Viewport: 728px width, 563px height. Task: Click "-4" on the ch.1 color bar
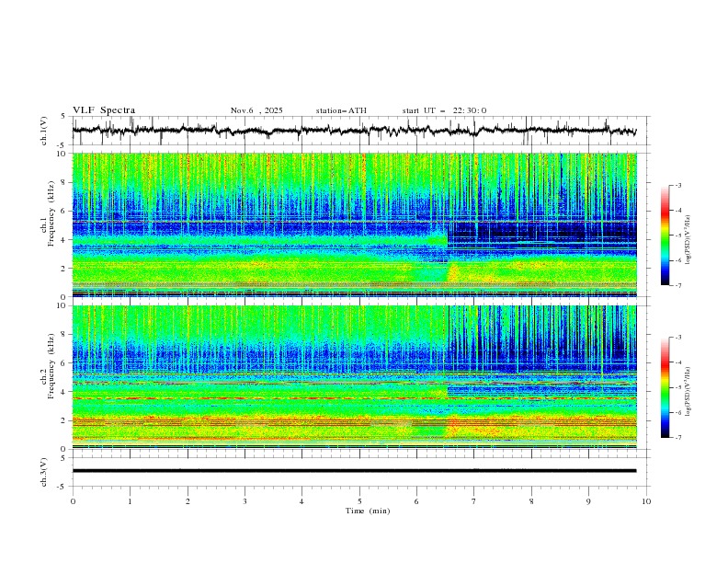(677, 211)
